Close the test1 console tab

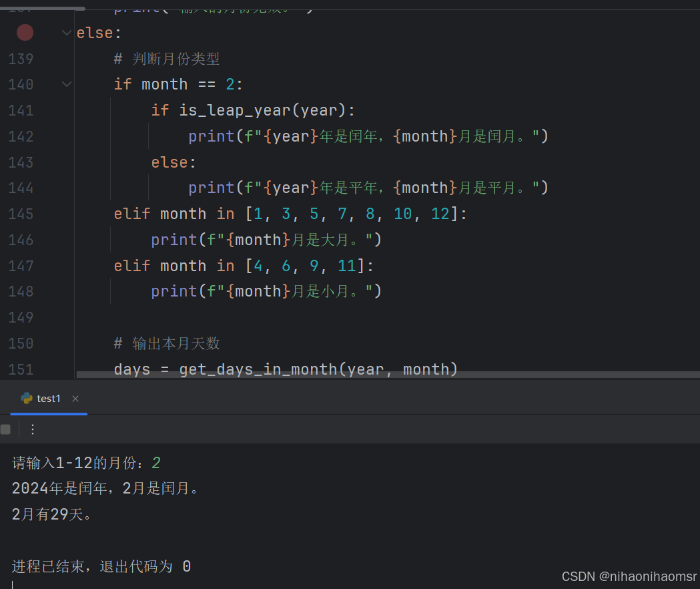[x=75, y=398]
